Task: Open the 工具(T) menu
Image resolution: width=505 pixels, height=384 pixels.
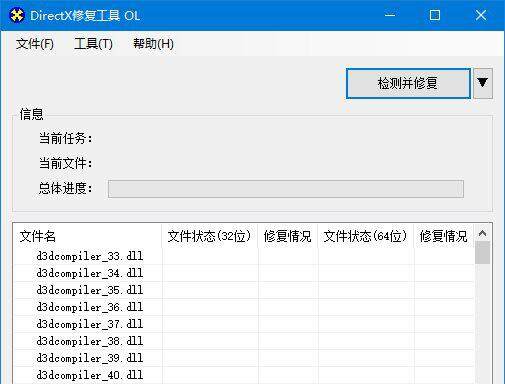Action: [x=93, y=44]
